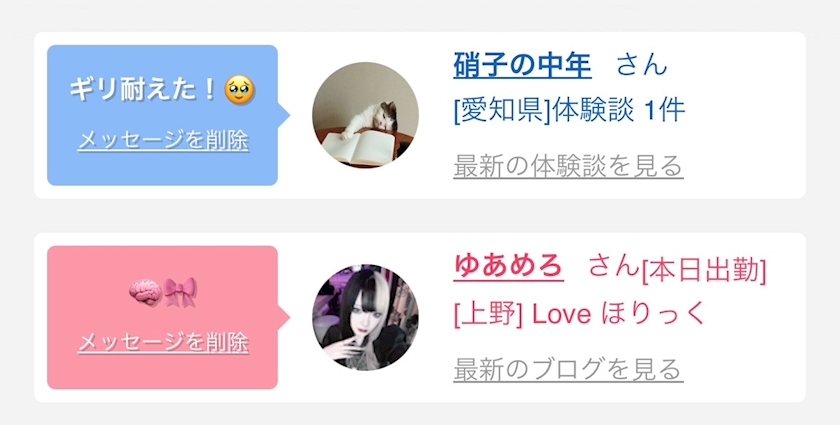Viewport: 840px width, 425px height.
Task: Open 硝子の中年 profile name link
Action: pos(522,65)
